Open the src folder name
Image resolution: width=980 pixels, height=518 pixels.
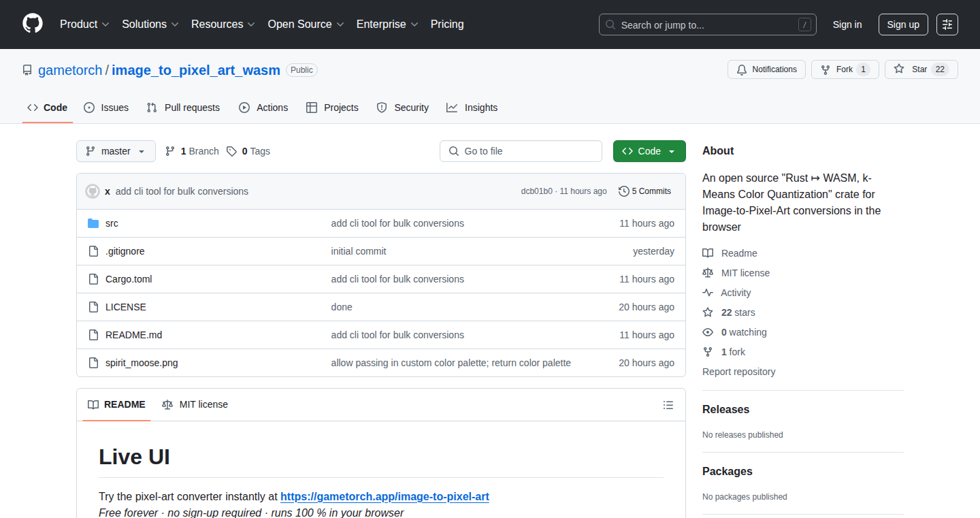112,223
